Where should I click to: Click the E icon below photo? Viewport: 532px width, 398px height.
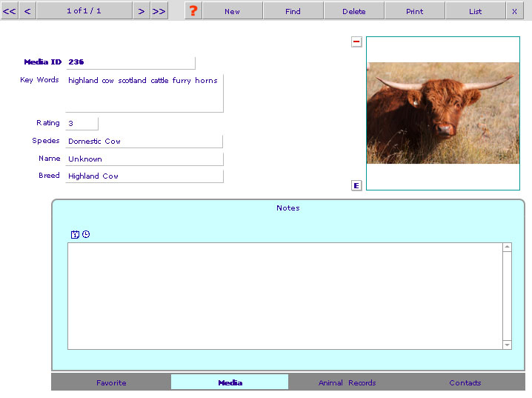click(x=356, y=185)
